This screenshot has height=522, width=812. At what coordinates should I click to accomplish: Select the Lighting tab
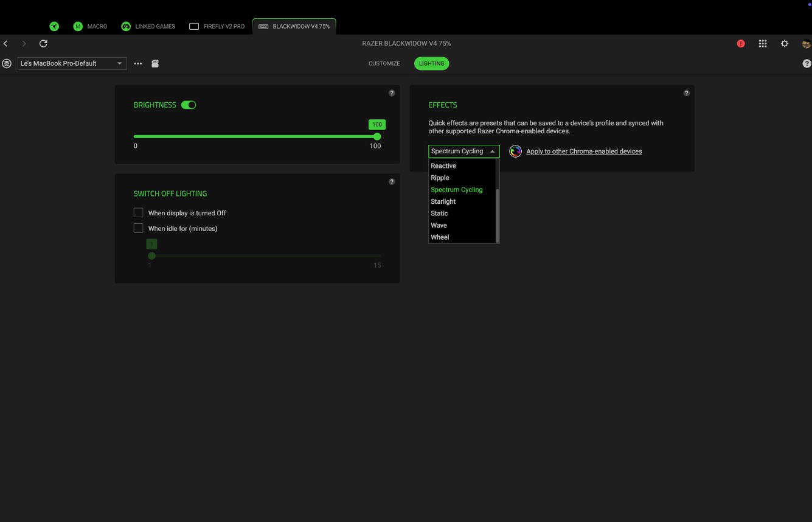(432, 63)
